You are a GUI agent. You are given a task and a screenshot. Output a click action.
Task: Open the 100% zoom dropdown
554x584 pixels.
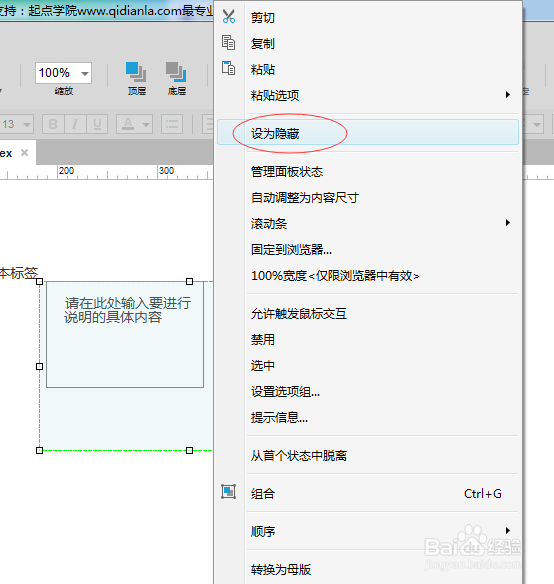pyautogui.click(x=85, y=73)
